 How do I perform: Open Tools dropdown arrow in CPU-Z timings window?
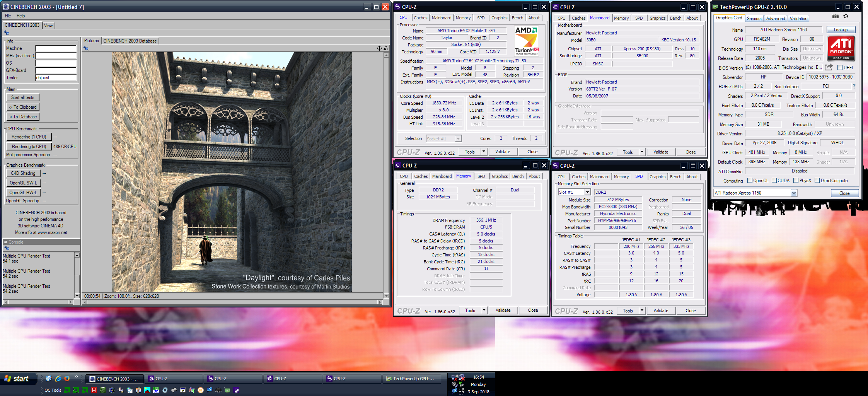(484, 310)
